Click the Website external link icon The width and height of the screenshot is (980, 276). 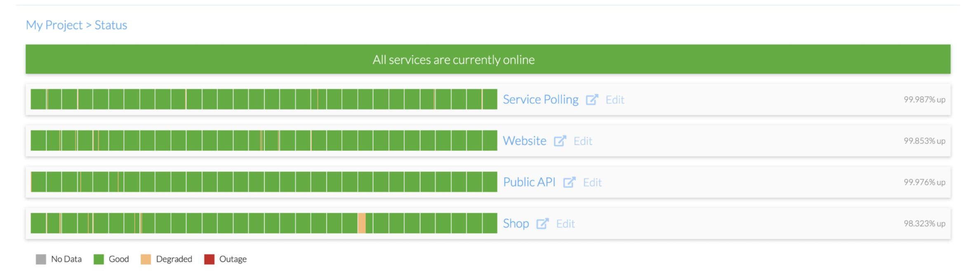tap(561, 141)
